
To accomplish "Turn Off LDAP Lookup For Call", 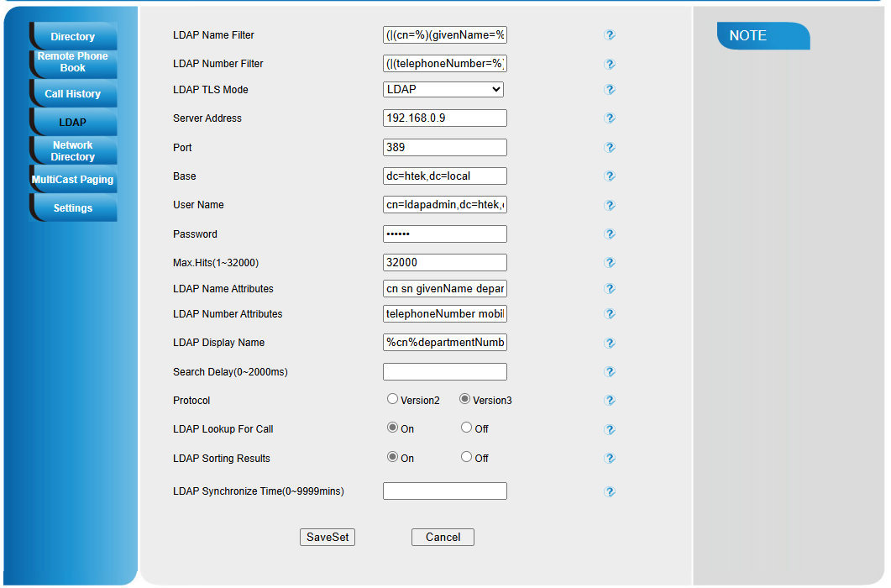I will pyautogui.click(x=466, y=428).
